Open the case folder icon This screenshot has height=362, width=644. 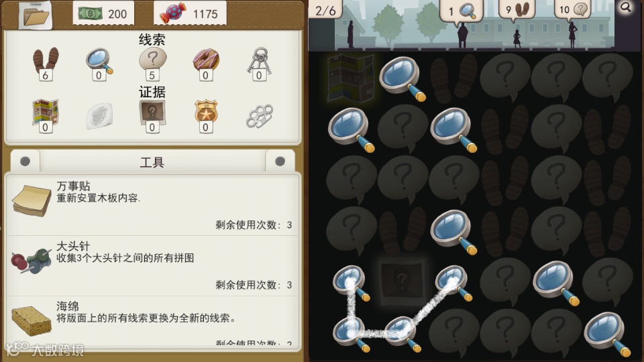36,15
